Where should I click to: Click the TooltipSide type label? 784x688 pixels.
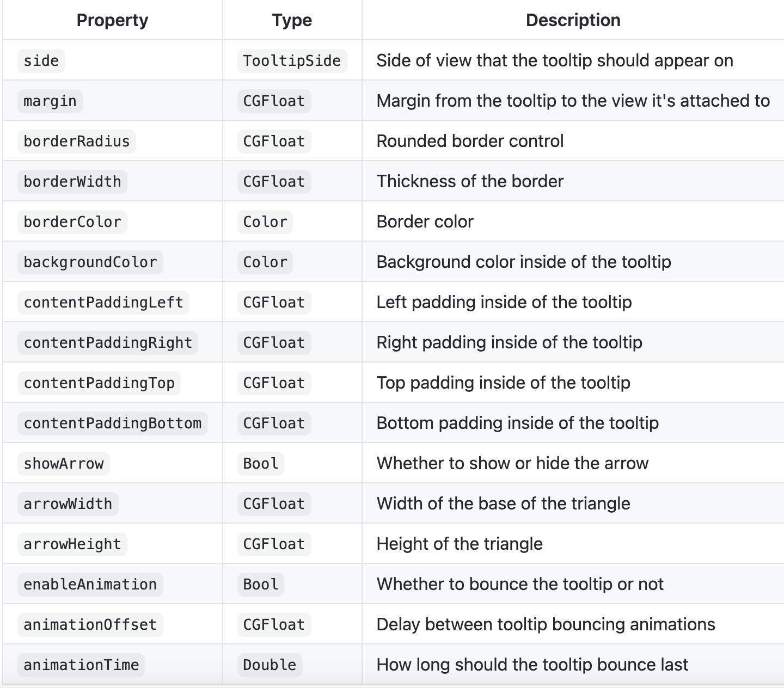(292, 60)
